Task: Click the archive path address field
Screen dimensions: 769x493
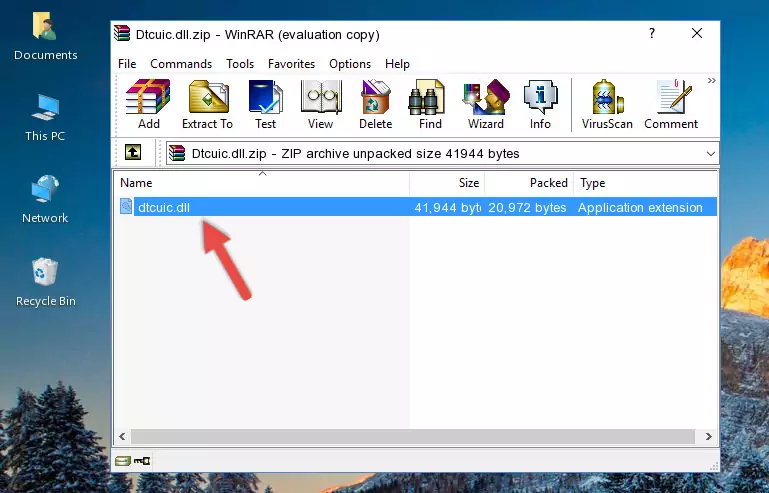Action: coord(442,154)
